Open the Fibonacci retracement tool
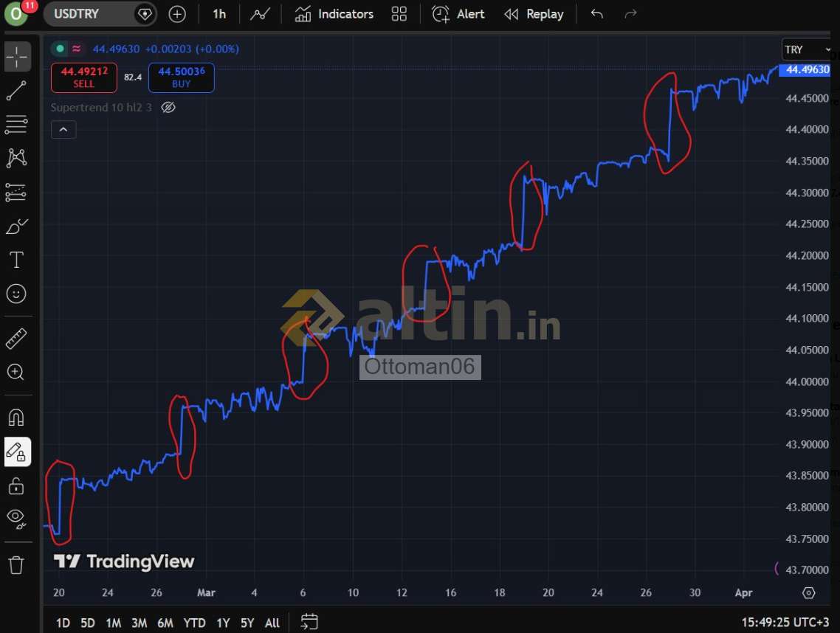 tap(16, 125)
